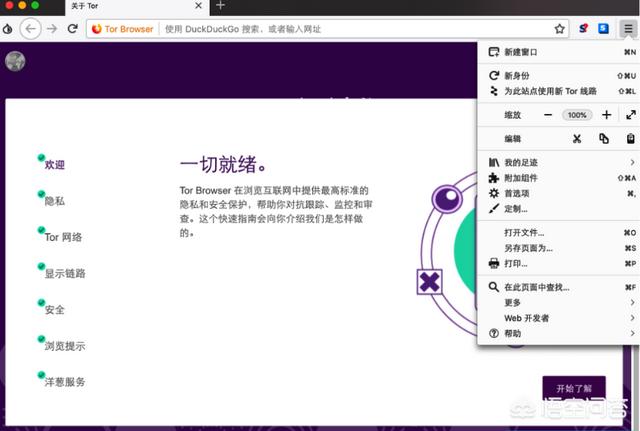
Task: Open 显示链路 section in onboarding list
Action: pos(65,273)
